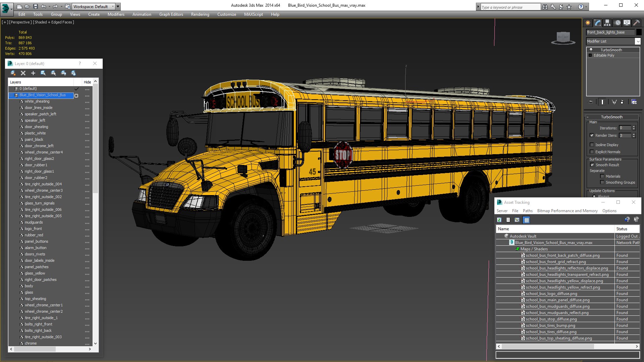The width and height of the screenshot is (644, 362).
Task: Click the [Perspective] viewport label
Action: [20, 22]
